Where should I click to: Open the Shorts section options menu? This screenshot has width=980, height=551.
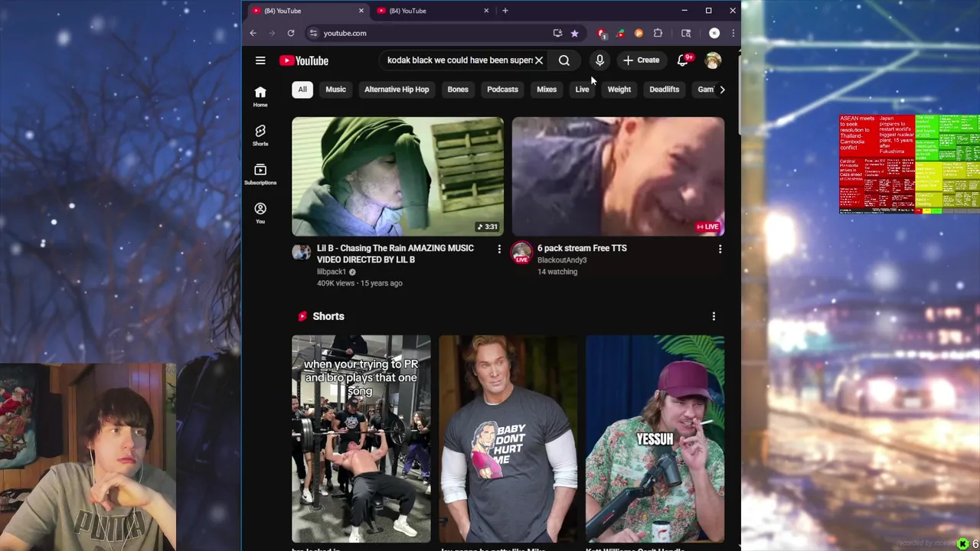[x=714, y=316]
